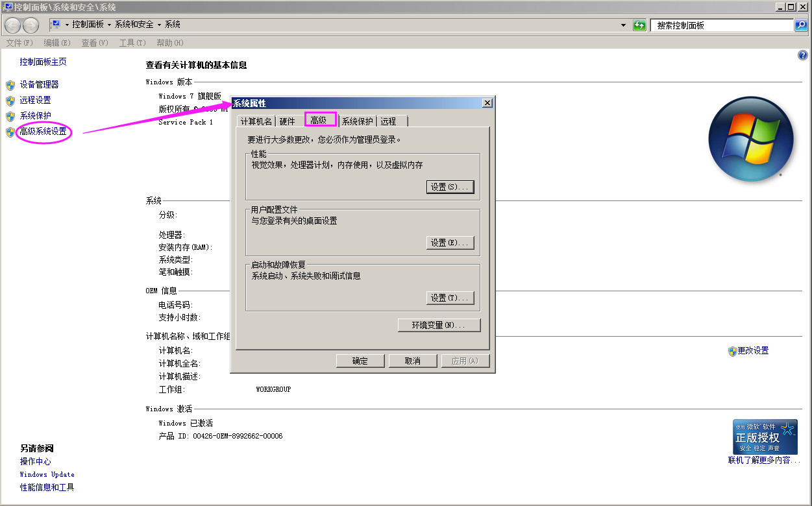812x506 pixels.
Task: Close the 系统属性 dialog
Action: pos(487,103)
